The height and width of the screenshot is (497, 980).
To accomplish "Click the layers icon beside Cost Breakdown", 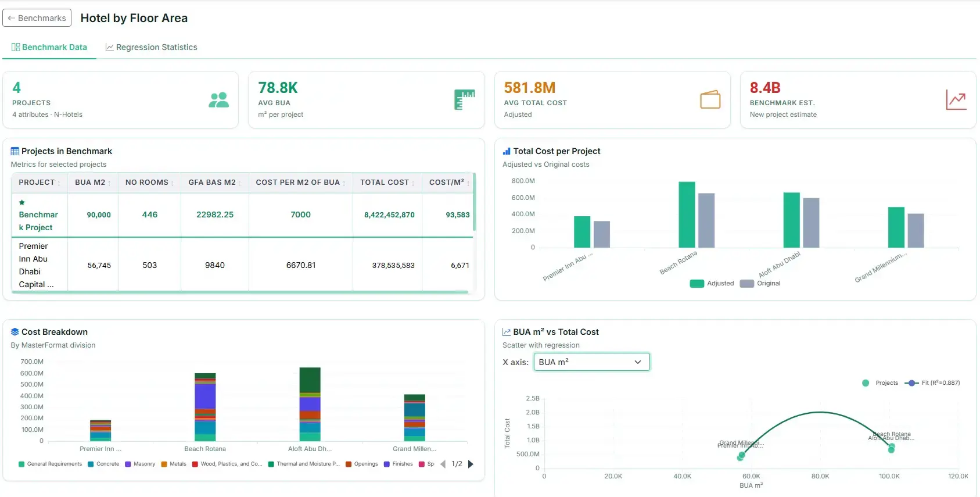I will (15, 332).
